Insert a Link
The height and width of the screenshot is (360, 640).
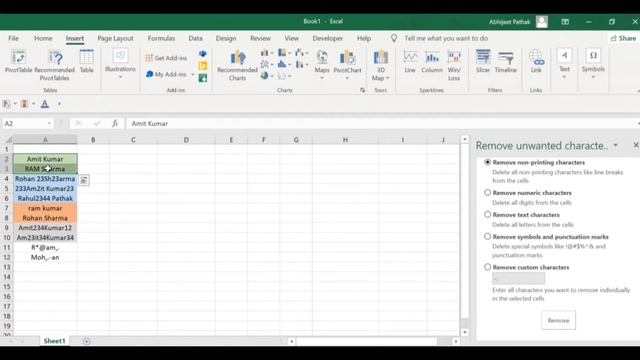[x=536, y=62]
